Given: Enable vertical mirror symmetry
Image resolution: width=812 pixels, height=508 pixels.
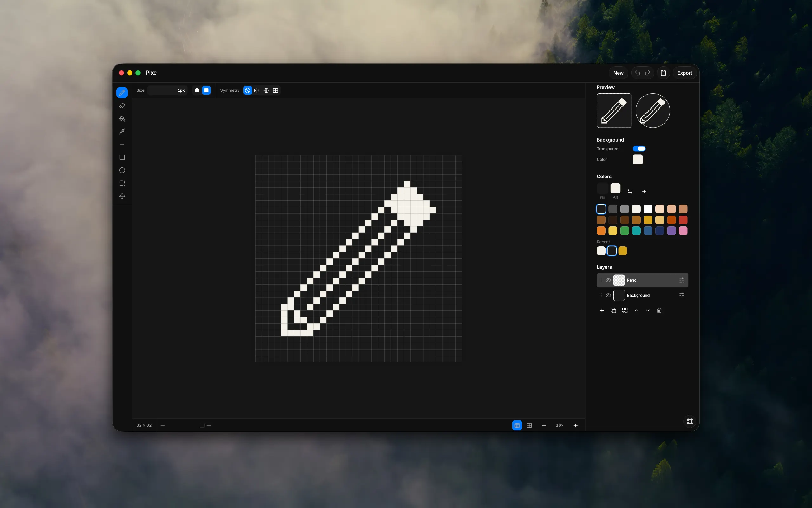Looking at the screenshot, I should click(x=266, y=90).
